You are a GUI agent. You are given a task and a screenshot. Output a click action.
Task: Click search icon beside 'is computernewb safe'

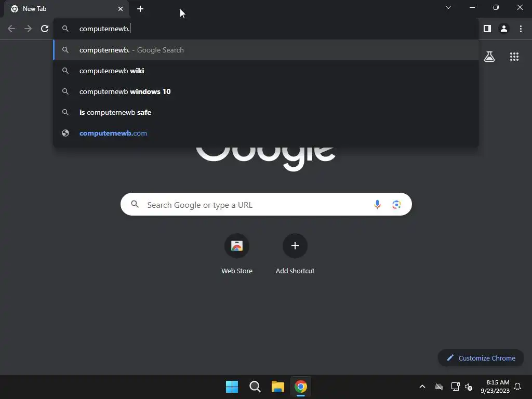click(65, 112)
